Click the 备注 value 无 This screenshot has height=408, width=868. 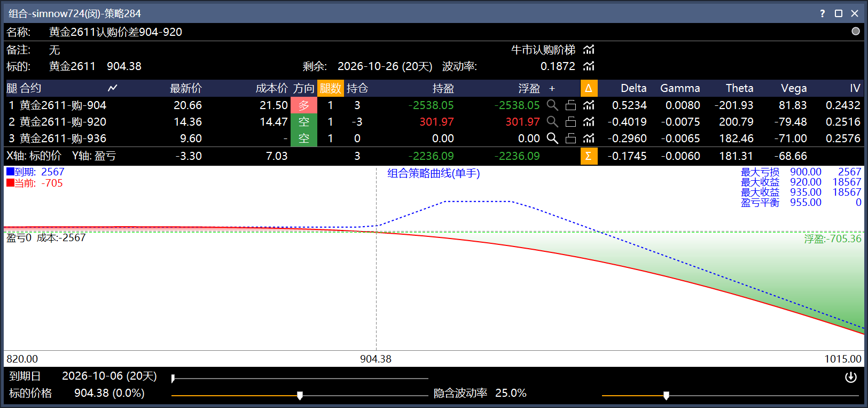[x=54, y=50]
